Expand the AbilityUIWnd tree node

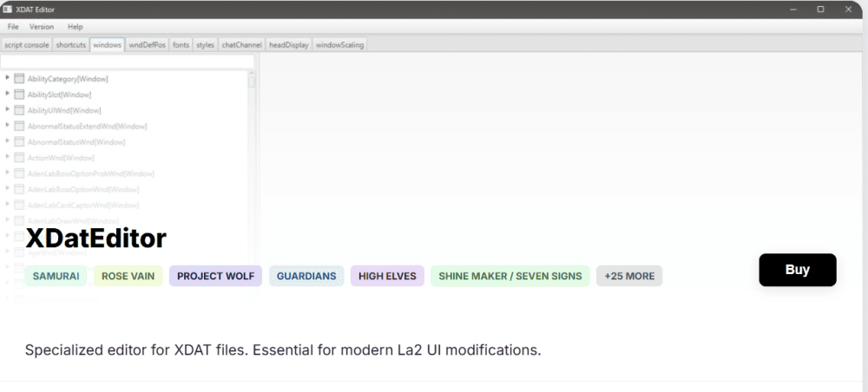[x=8, y=109]
